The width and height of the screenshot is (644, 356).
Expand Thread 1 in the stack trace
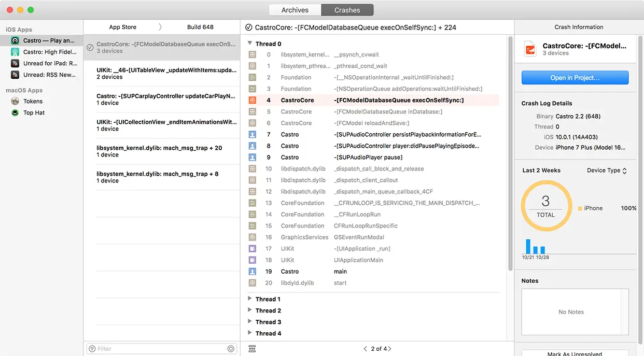(249, 299)
